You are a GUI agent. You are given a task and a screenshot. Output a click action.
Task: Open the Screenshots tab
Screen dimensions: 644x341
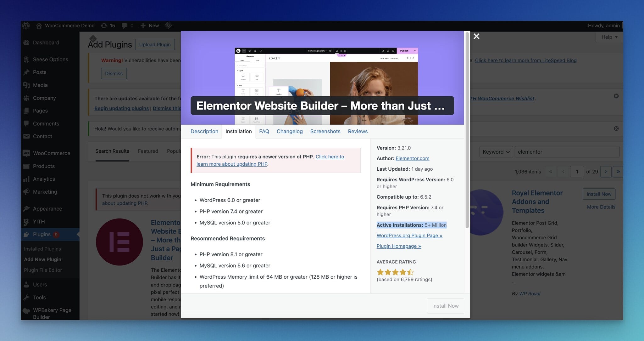325,131
